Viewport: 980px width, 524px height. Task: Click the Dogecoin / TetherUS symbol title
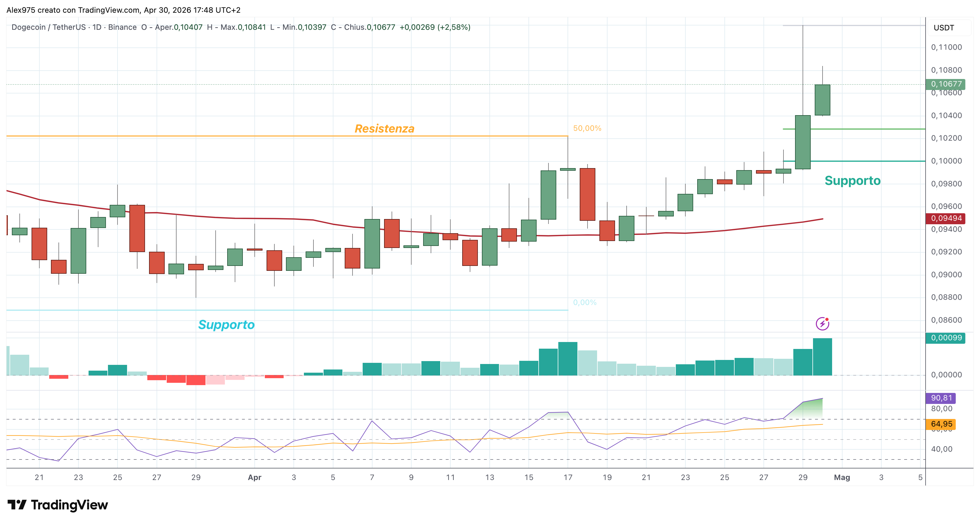[49, 27]
